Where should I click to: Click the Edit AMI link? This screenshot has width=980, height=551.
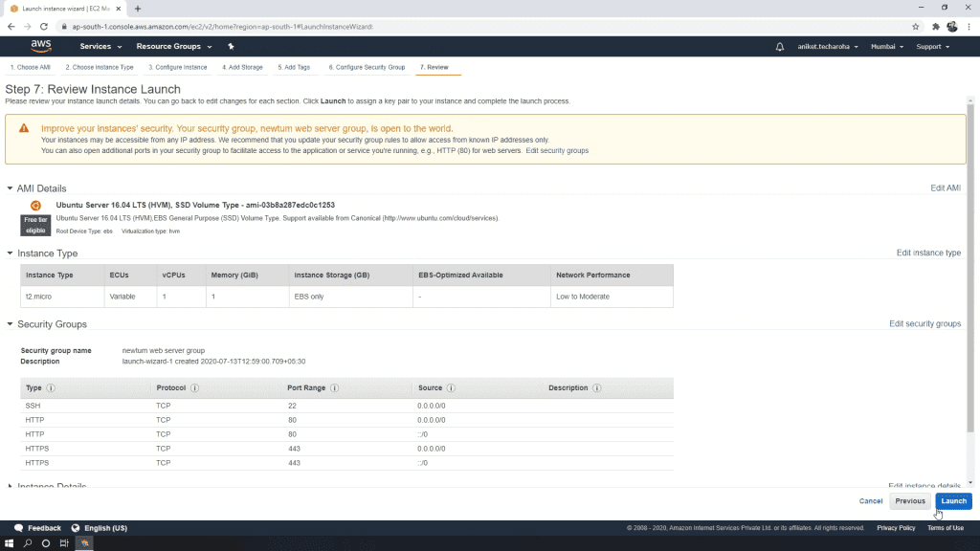945,188
